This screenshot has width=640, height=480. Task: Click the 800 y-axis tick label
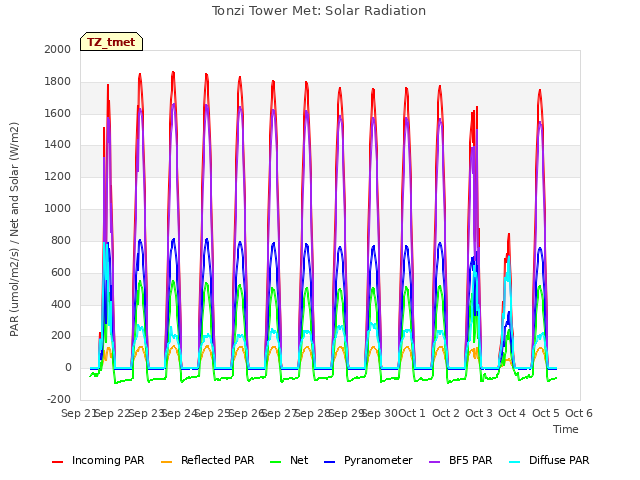click(61, 240)
